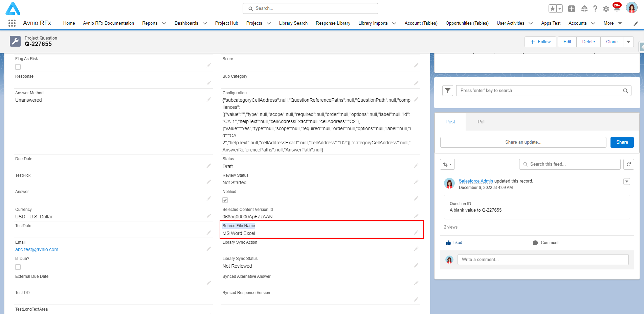Open the Project Hub tab

coord(227,23)
